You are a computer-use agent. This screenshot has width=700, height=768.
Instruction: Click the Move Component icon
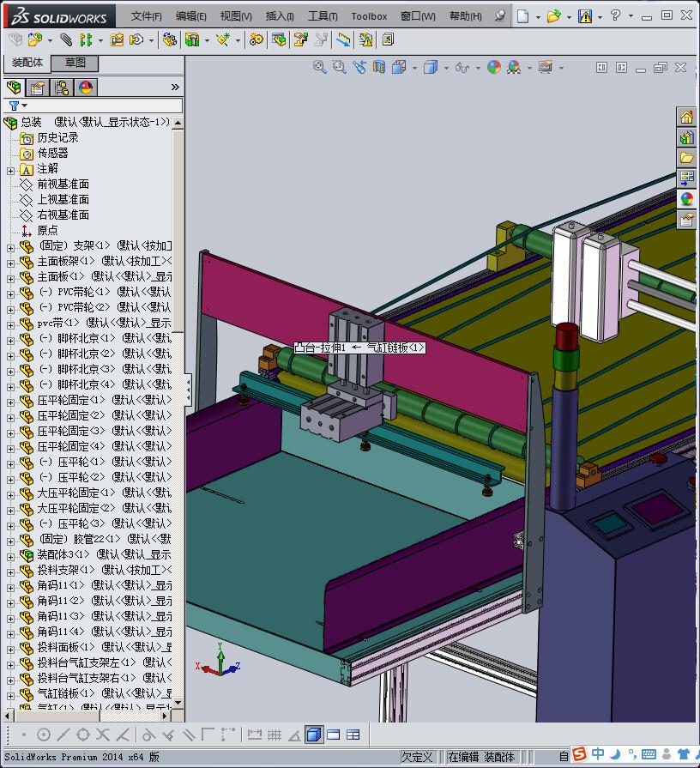pos(136,39)
